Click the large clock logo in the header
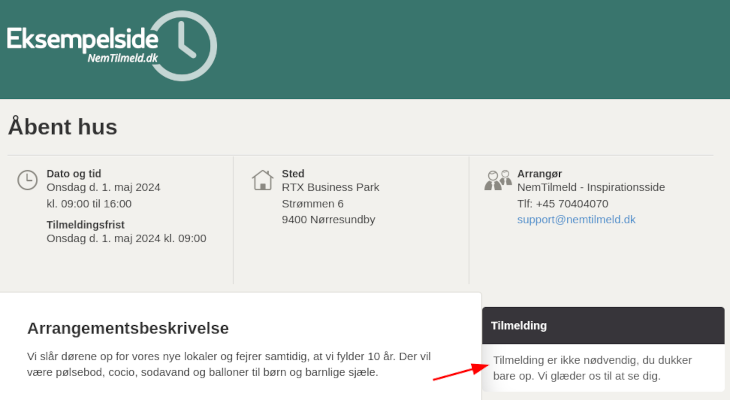 (184, 46)
